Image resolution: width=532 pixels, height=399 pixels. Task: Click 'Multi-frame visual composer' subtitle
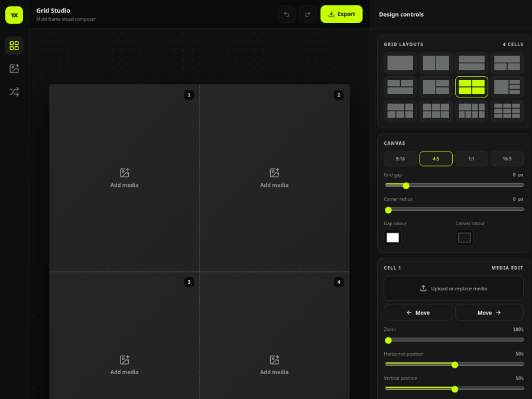(66, 20)
